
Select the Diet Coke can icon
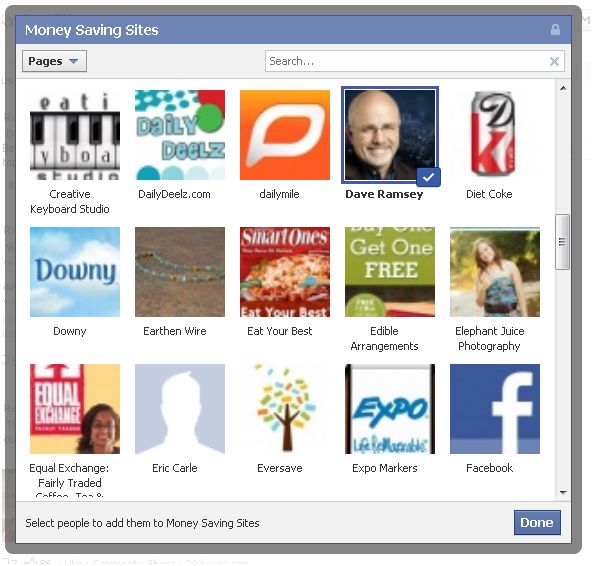pyautogui.click(x=495, y=135)
